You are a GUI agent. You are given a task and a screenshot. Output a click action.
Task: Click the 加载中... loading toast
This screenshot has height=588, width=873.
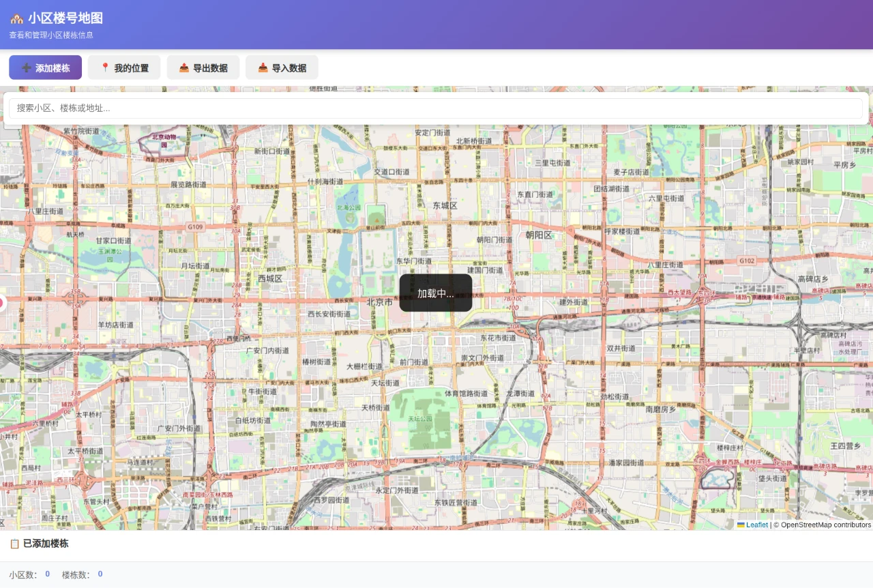(x=436, y=293)
